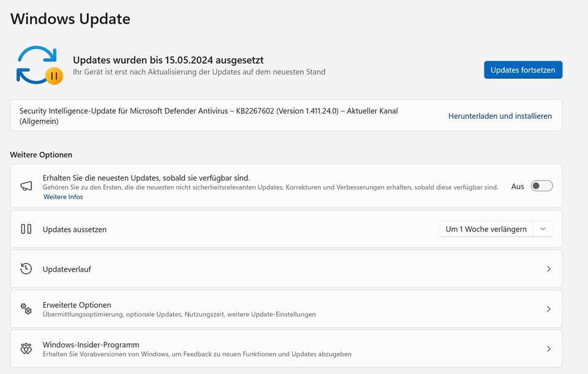The image size is (588, 374).
Task: Click Herunterladen und installieren link
Action: (x=500, y=116)
